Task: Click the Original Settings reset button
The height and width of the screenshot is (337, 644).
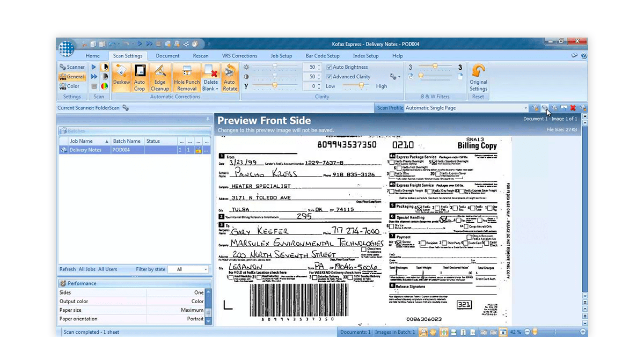Action: (x=478, y=77)
